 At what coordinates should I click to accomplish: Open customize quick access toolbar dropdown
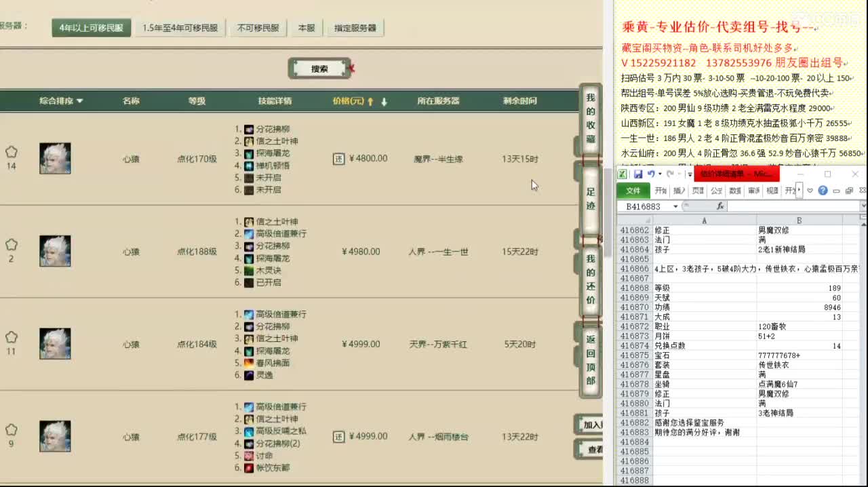pos(689,174)
